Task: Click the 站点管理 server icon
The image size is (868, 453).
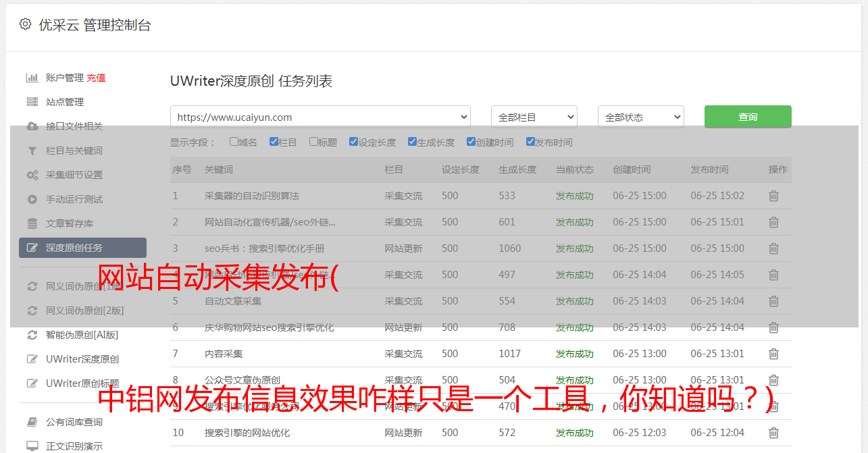Action: pos(32,102)
